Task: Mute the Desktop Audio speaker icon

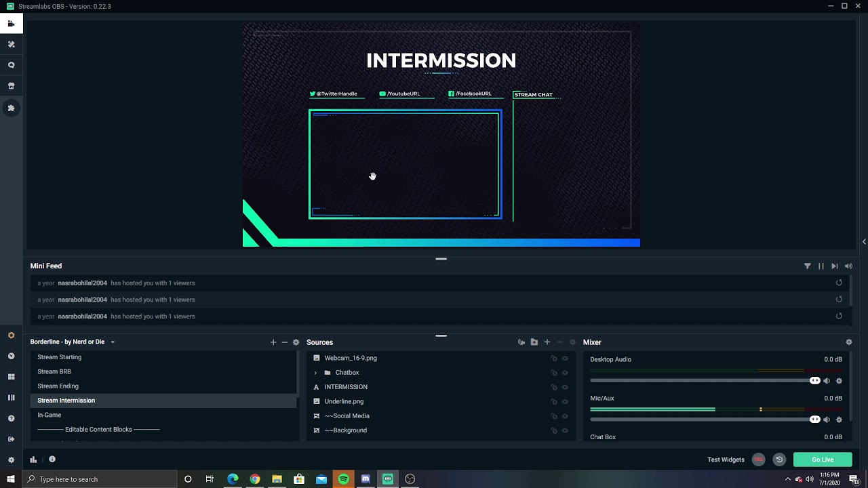Action: tap(827, 381)
